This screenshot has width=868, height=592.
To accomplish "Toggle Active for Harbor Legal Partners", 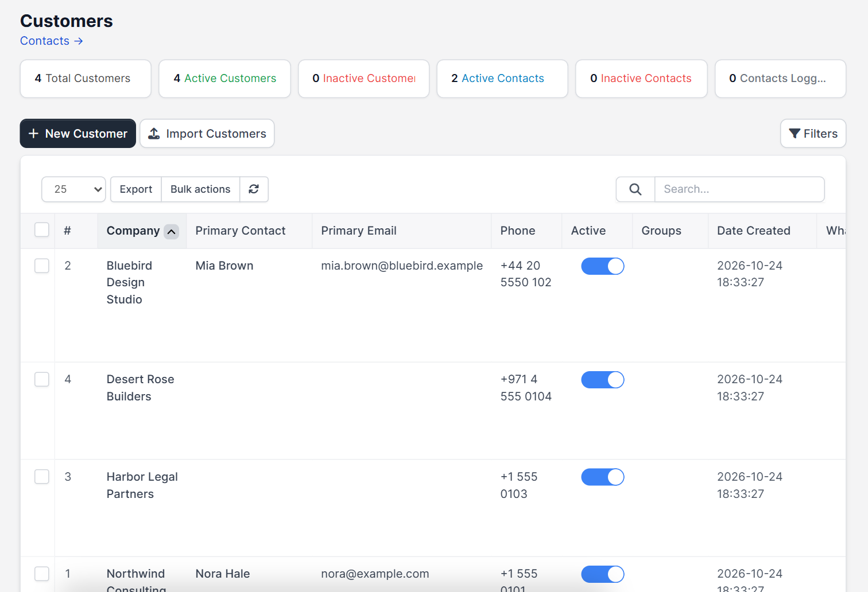I will click(x=603, y=477).
